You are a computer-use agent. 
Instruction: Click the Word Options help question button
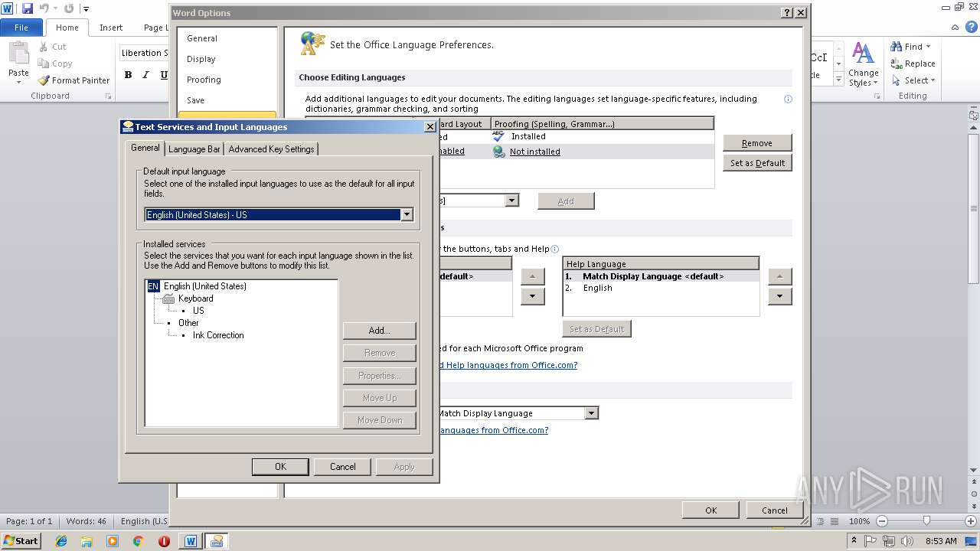786,13
